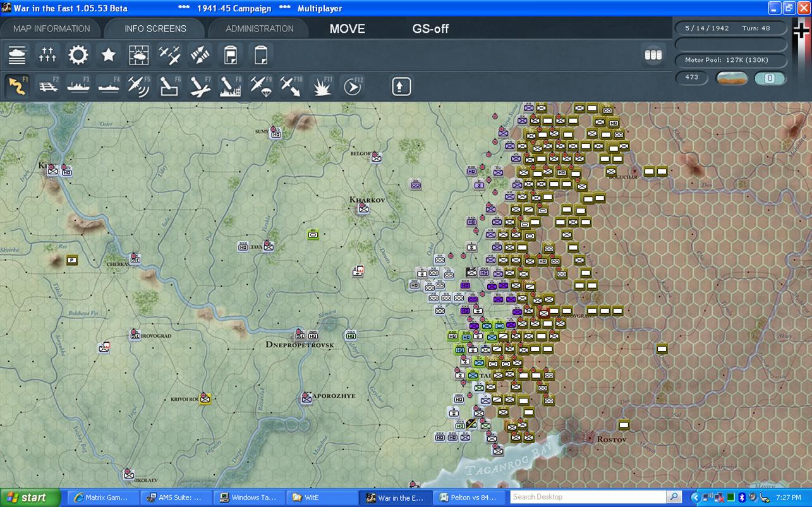Open the weather map icon
812x507 pixels.
pos(139,55)
